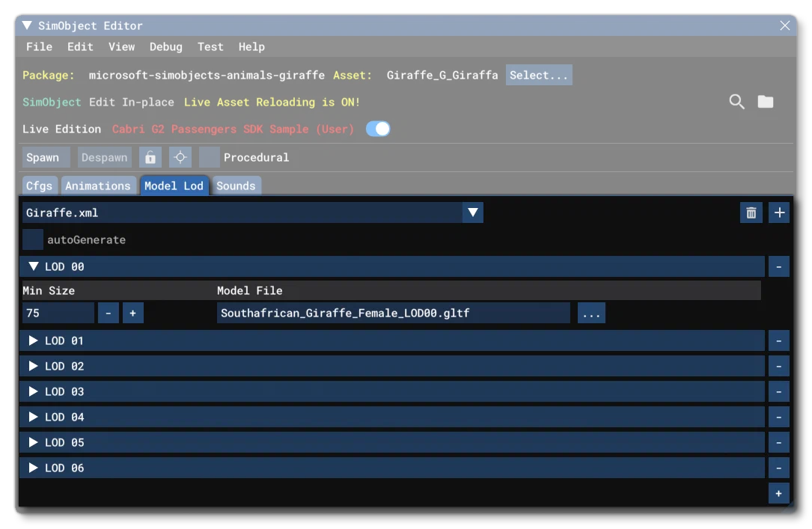Viewport: 812px width, 529px height.
Task: Click the search magnifier icon
Action: click(x=736, y=102)
